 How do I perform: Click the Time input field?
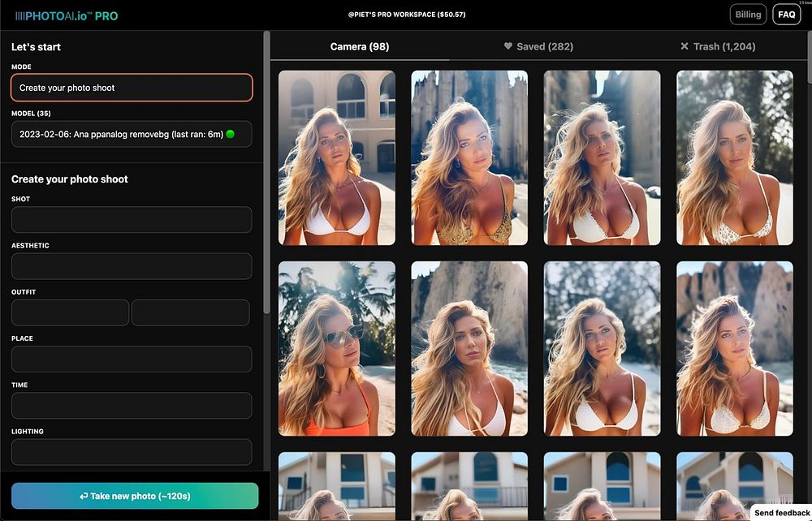132,405
